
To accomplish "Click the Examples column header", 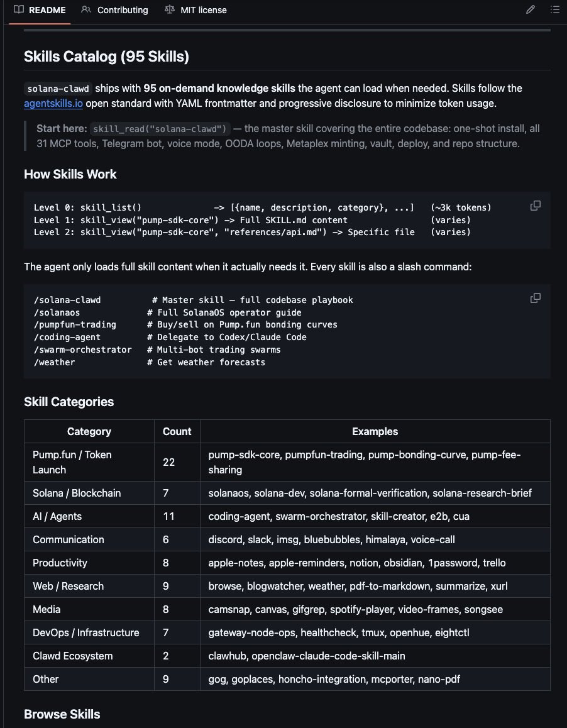I will tap(375, 431).
